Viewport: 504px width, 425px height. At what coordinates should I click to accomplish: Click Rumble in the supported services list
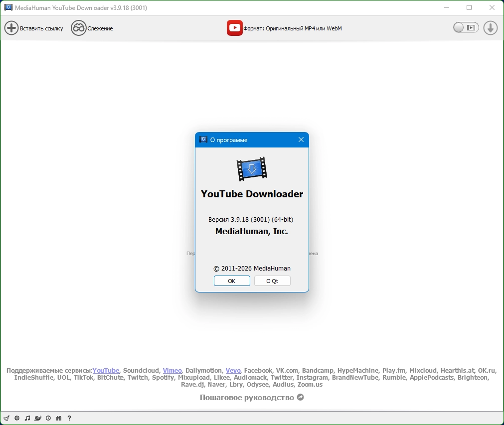tap(394, 378)
